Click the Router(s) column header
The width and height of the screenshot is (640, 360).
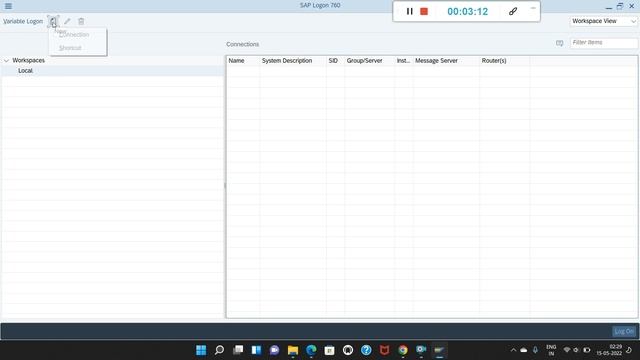tap(504, 60)
